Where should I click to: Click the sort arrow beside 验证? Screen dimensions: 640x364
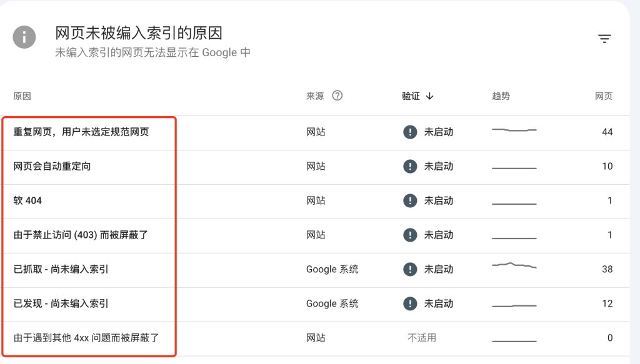429,96
